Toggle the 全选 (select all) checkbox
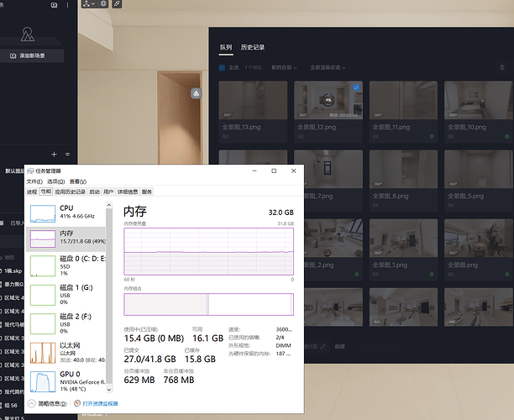 [222, 67]
